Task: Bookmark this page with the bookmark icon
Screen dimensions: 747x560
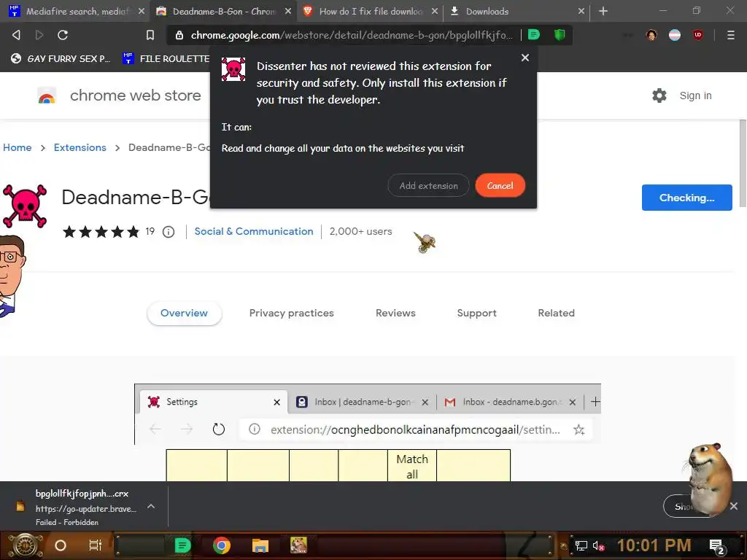Action: [x=150, y=35]
